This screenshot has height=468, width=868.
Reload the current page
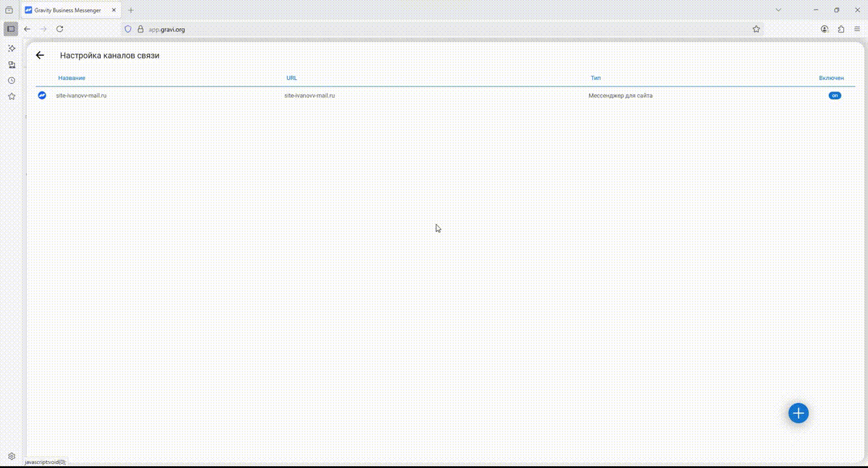(60, 29)
